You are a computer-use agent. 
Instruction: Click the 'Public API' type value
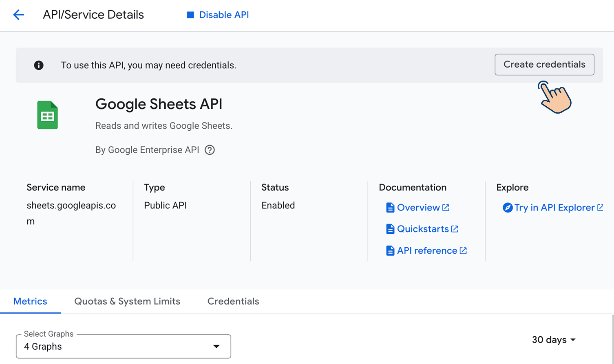(166, 205)
